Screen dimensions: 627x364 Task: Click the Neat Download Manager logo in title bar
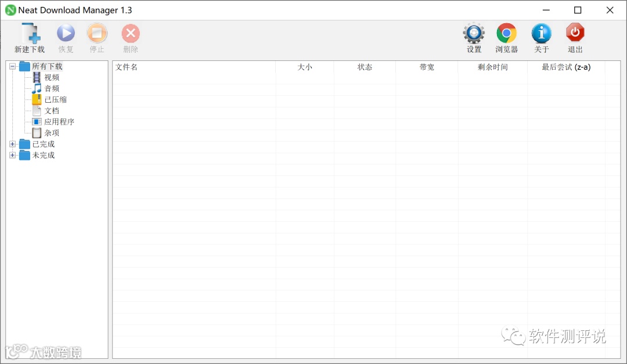coord(10,10)
